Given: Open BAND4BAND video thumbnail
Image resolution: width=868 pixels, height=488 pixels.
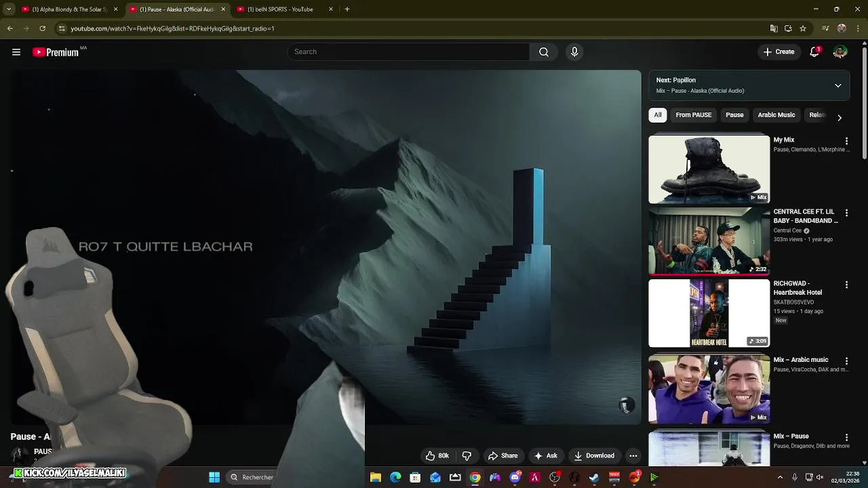Looking at the screenshot, I should (x=709, y=241).
